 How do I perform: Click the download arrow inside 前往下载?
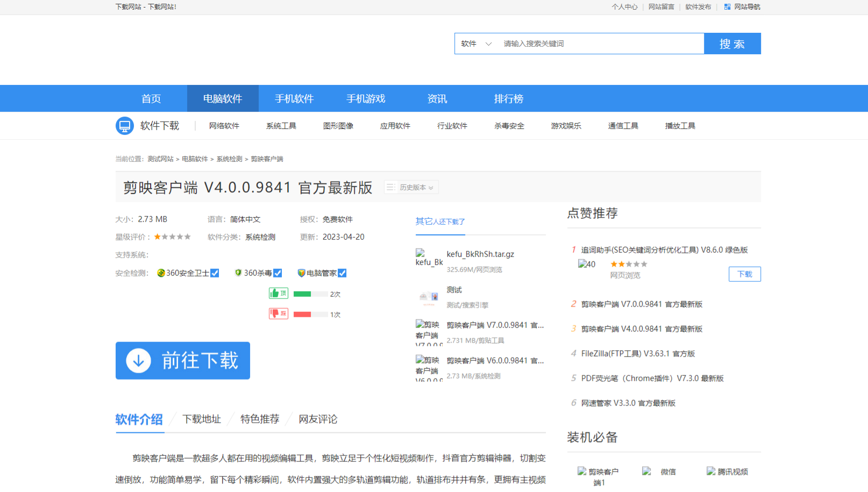tap(138, 361)
